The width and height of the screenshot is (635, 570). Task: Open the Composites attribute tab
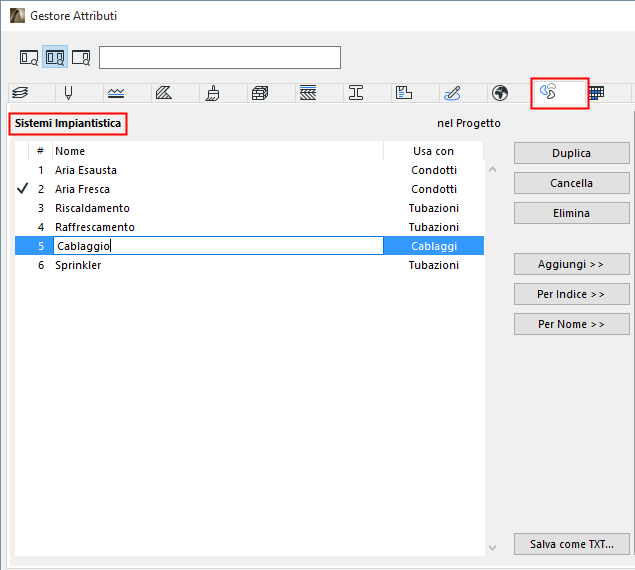308,93
